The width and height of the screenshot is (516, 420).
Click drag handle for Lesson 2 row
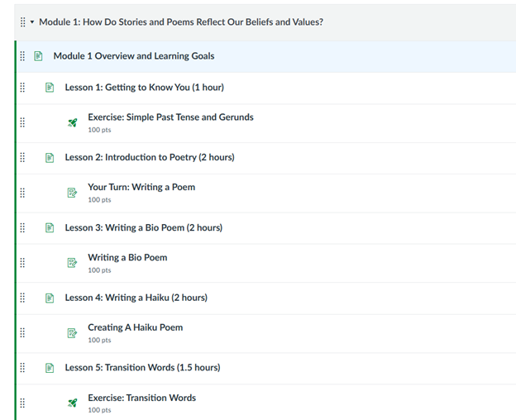(22, 157)
